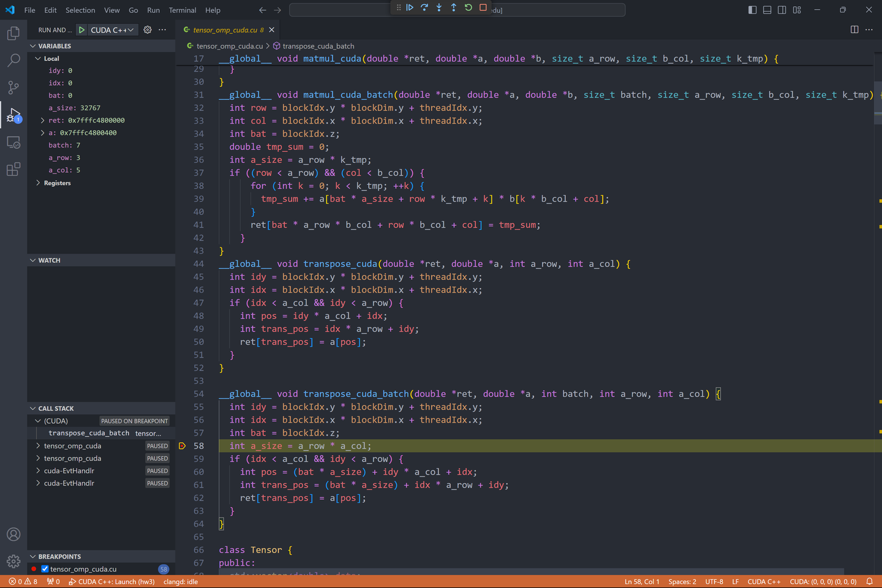Open the Remote Explorer view
The height and width of the screenshot is (588, 882).
(13, 142)
